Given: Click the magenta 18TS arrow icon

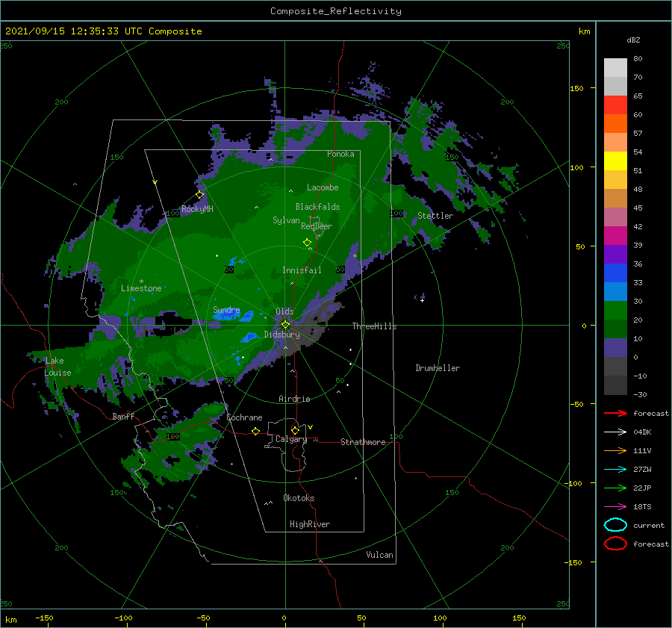Looking at the screenshot, I should 615,507.
